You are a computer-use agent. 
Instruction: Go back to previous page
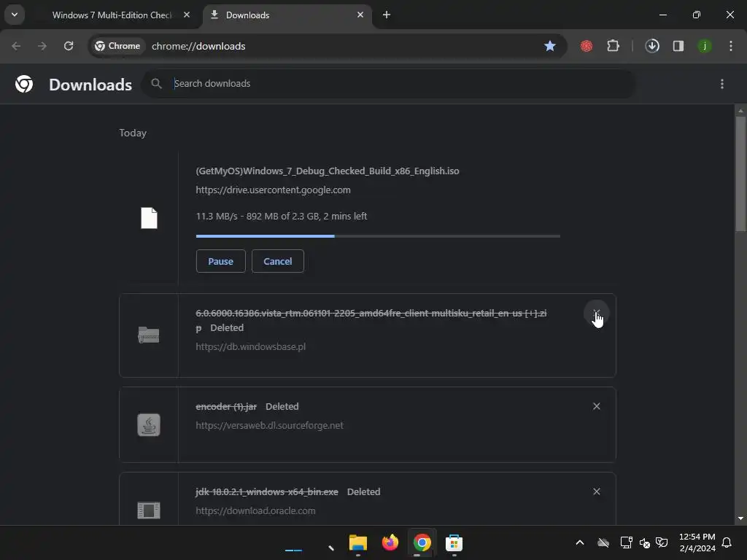point(16,46)
